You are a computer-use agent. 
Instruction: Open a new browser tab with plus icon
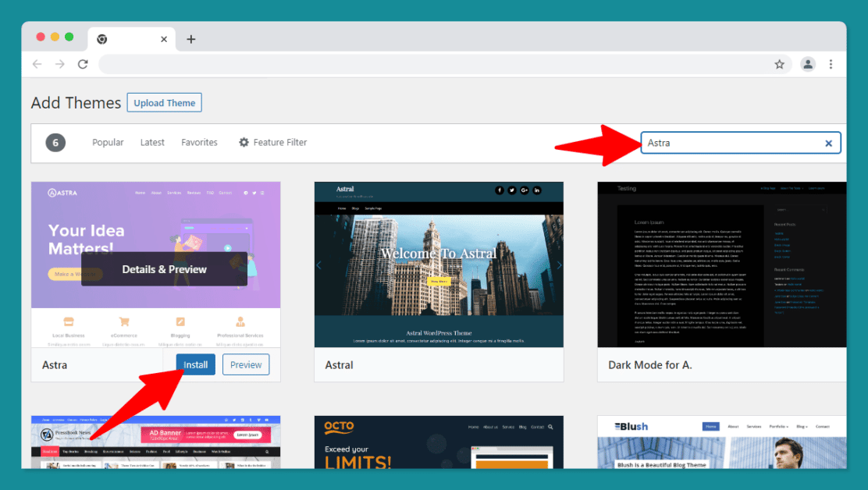(x=191, y=39)
